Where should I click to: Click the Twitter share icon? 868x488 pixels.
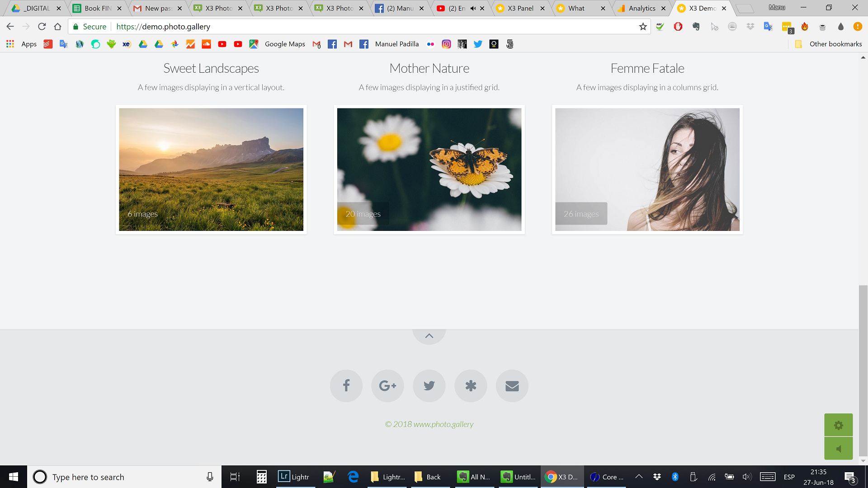[x=429, y=385]
